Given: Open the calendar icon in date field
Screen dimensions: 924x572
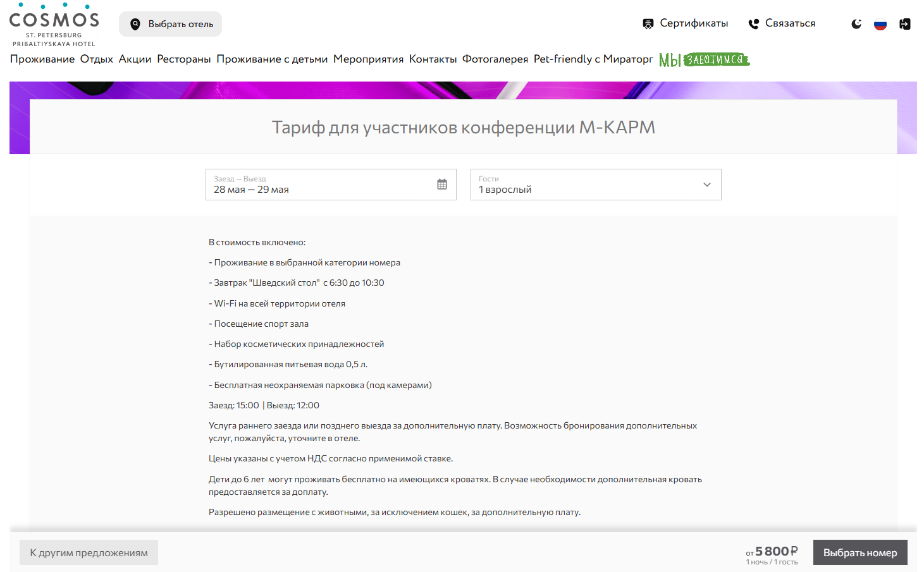Looking at the screenshot, I should (442, 185).
